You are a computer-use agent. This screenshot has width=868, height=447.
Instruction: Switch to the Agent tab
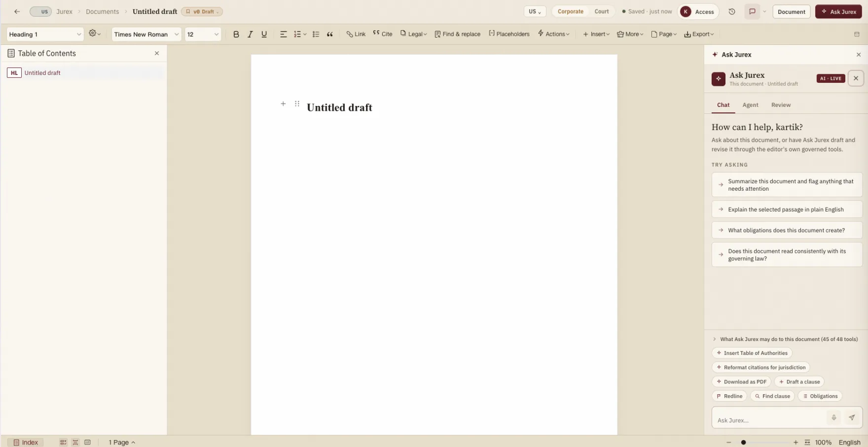point(750,105)
